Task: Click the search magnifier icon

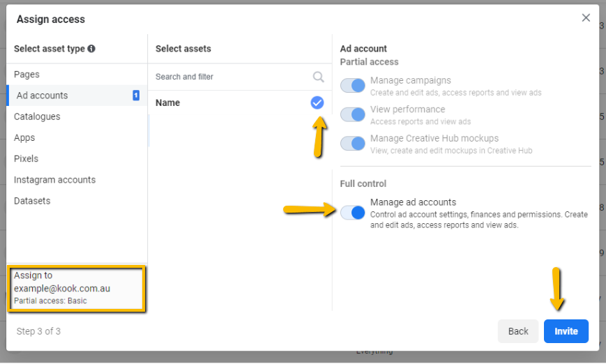Action: [x=319, y=77]
